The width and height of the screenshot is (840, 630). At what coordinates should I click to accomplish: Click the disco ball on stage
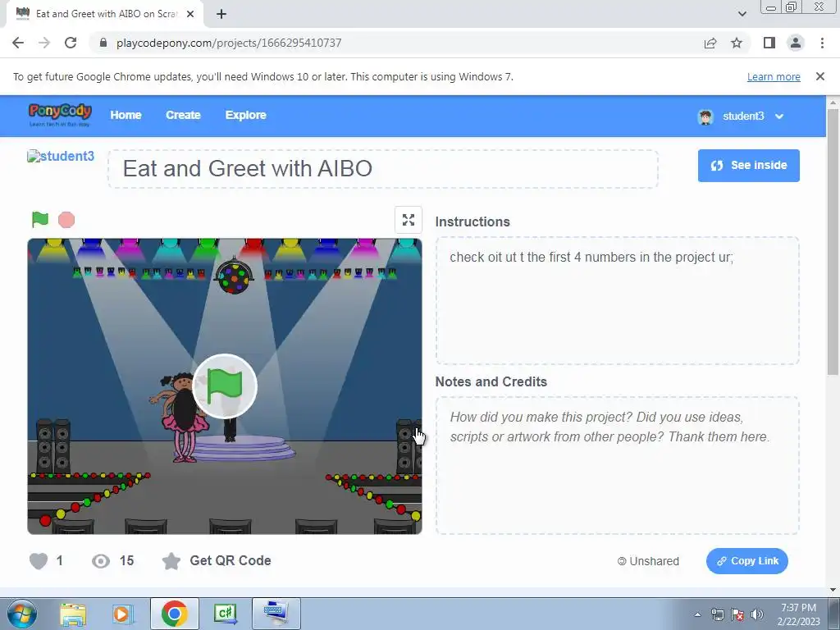(x=234, y=276)
